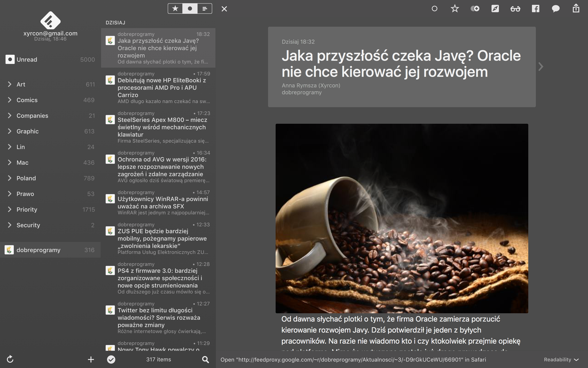Show unread articles filter
Image resolution: width=588 pixels, height=368 pixels.
(190, 9)
